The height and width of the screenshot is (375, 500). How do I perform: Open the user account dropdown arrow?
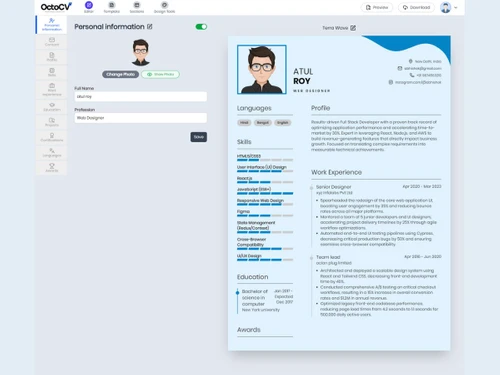pyautogui.click(x=456, y=7)
